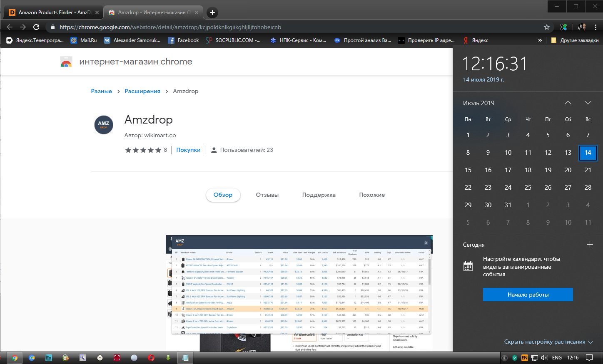Click the orange EN tray icon
Viewport: 603px width, 364px height.
click(525, 358)
